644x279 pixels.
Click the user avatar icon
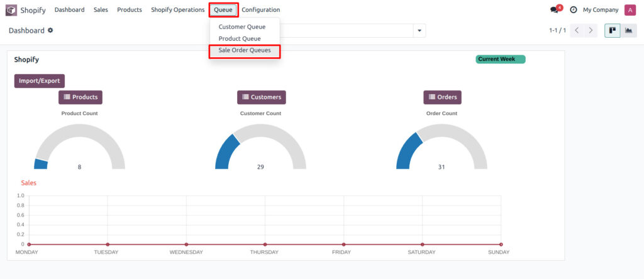click(x=630, y=10)
